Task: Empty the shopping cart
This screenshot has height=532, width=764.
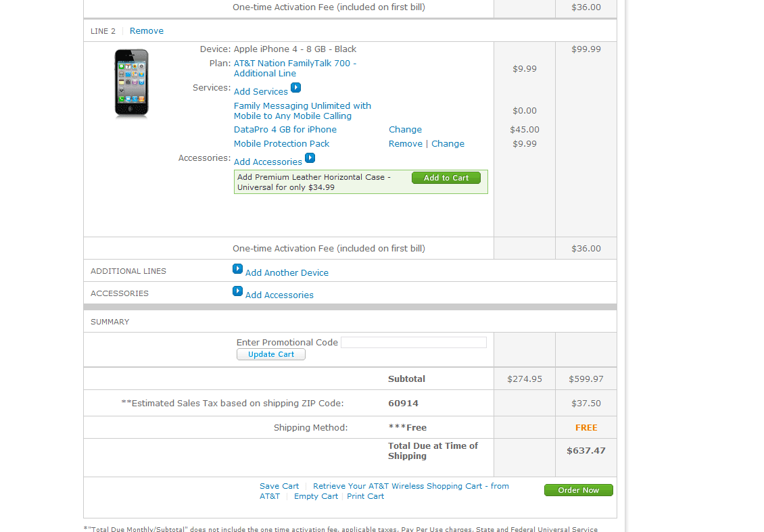Action: [316, 496]
